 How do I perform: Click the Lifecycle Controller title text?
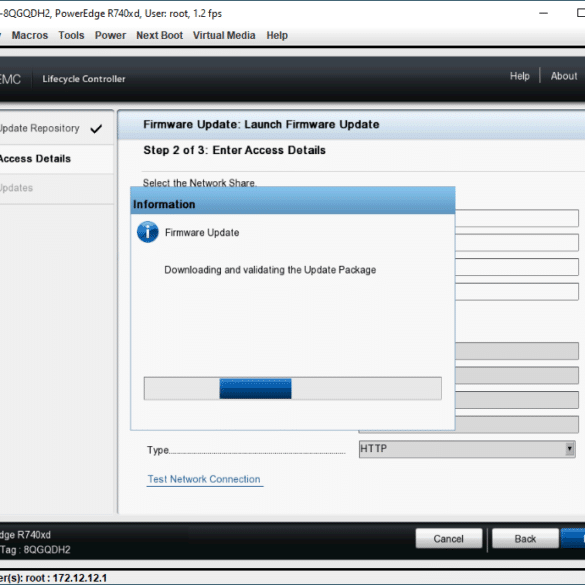(84, 79)
